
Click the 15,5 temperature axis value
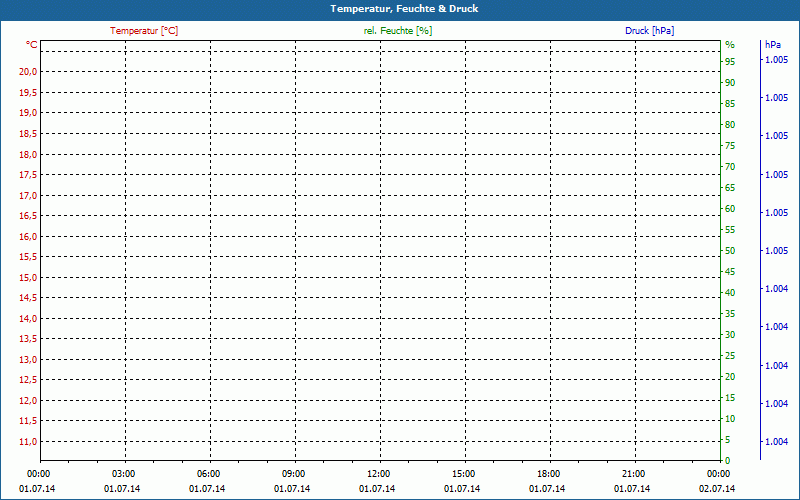[28, 257]
